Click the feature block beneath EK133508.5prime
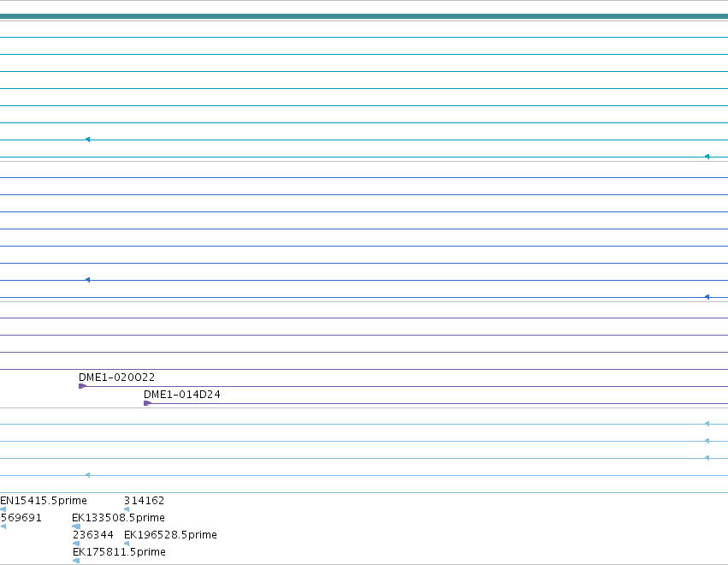The height and width of the screenshot is (565, 728). pos(76,526)
